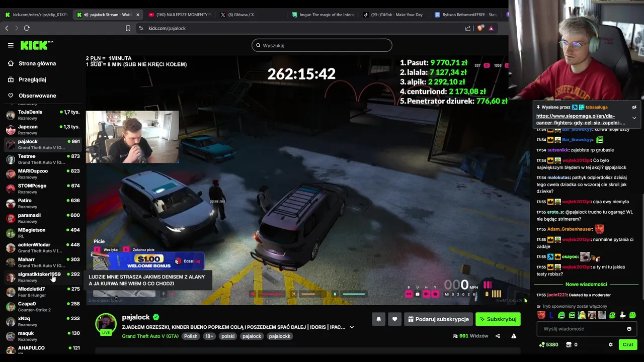644x362 pixels.
Task: Expand the stream title description chevron
Action: [352, 327]
